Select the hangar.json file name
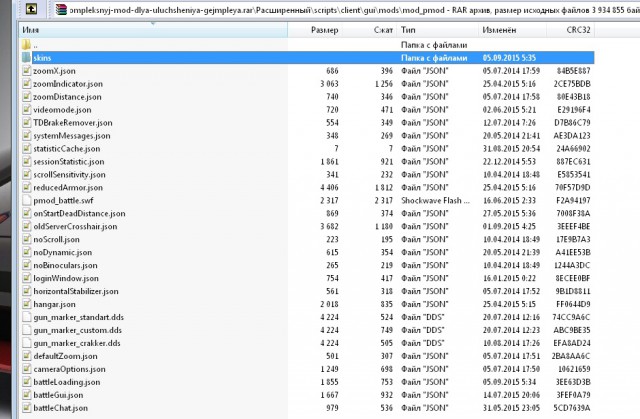Viewport: 640px width, 419px height. click(x=54, y=305)
